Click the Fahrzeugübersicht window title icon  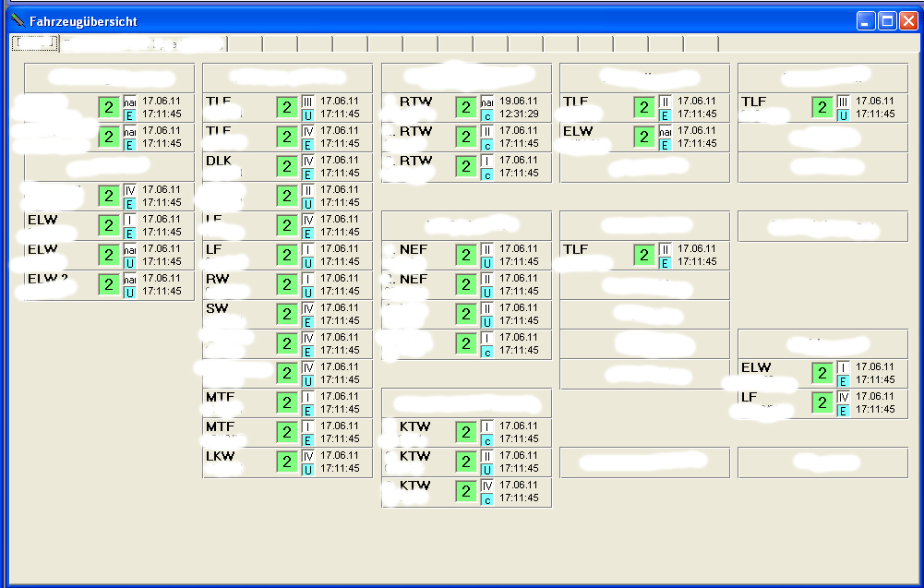(18, 20)
